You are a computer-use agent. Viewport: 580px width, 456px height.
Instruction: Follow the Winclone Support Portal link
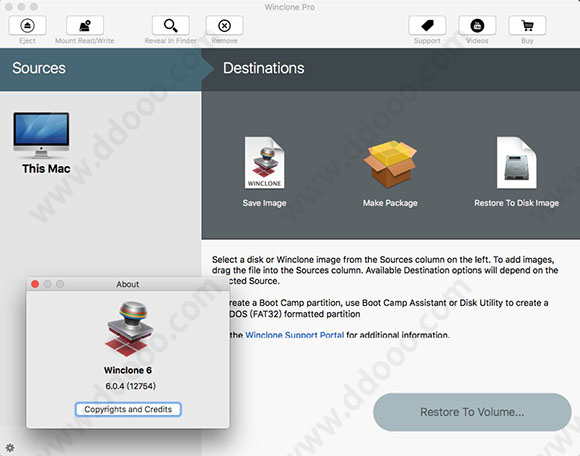tap(294, 335)
